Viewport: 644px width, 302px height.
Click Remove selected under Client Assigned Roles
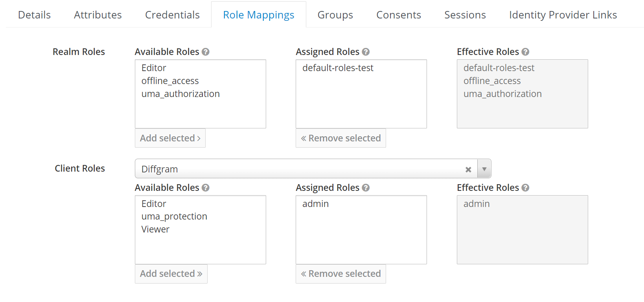(341, 274)
